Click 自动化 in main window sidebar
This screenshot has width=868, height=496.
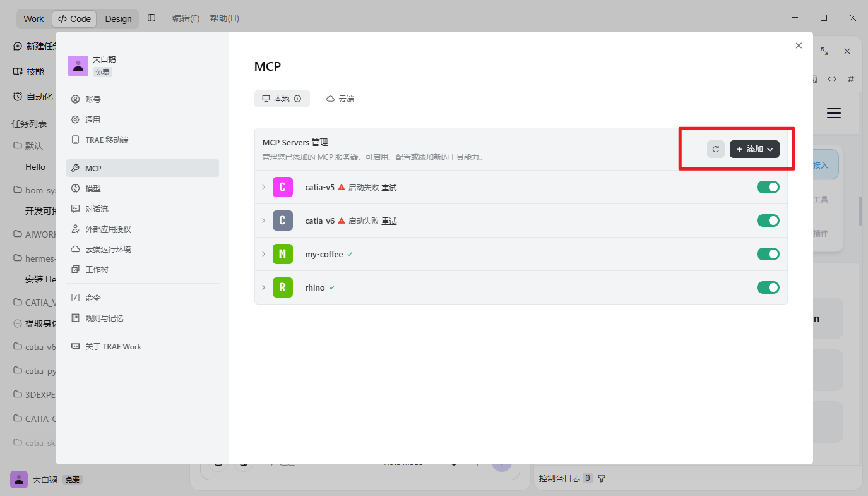(33, 97)
